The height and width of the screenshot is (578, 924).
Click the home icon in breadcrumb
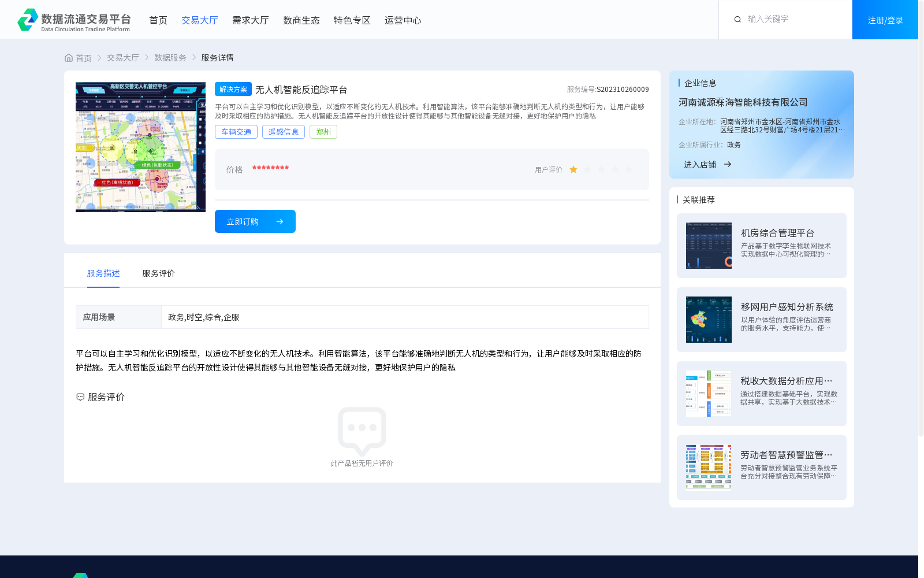(69, 58)
